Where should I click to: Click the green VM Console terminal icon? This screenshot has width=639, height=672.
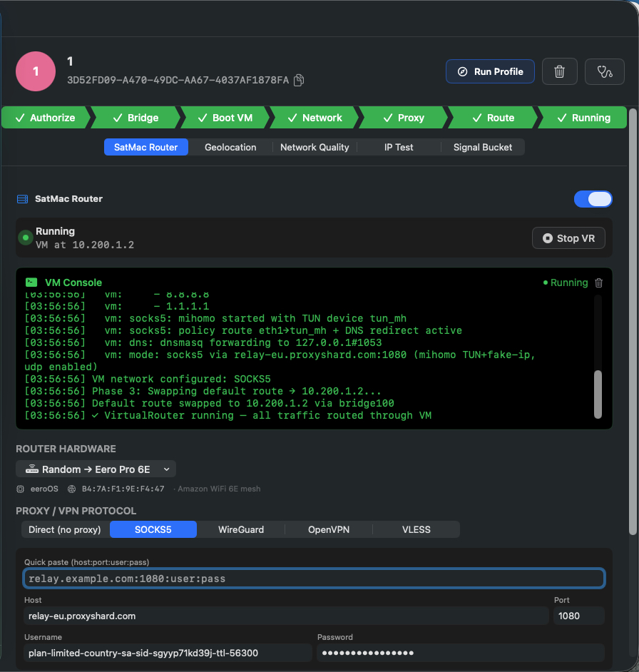click(31, 282)
